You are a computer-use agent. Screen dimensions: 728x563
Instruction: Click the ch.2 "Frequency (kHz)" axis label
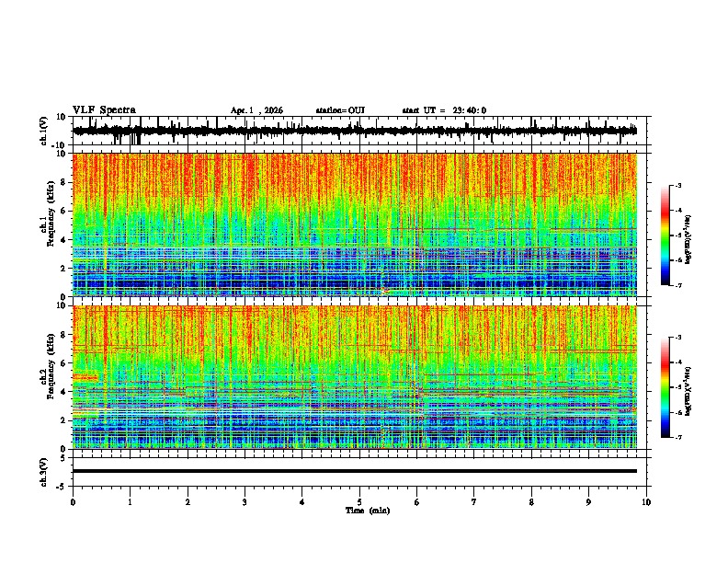(51, 366)
